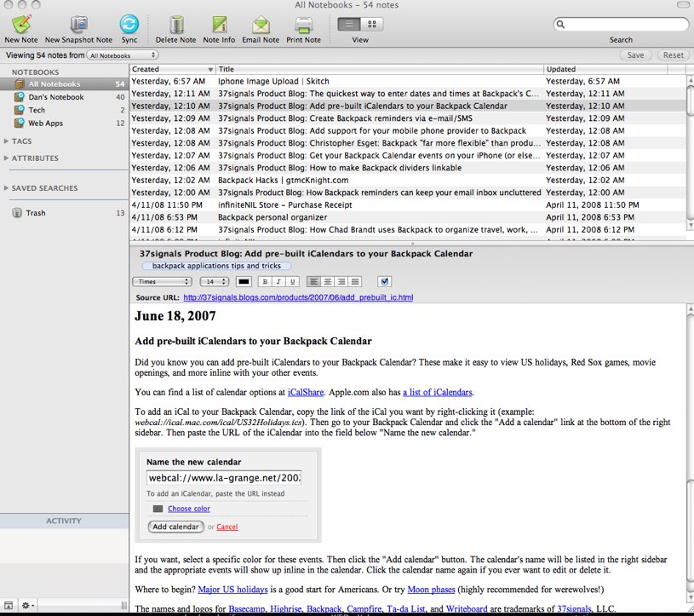Viewport: 694px width, 616px height.
Task: Click the Email Note envelope icon
Action: point(261,25)
